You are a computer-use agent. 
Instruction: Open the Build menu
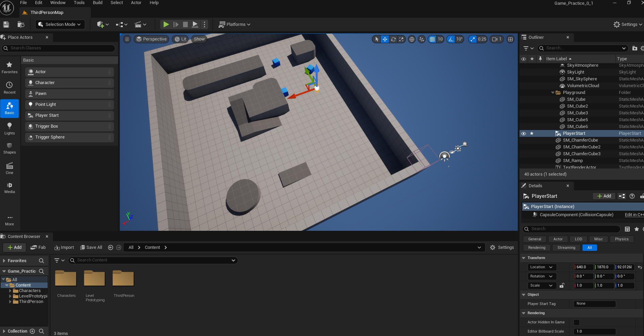coord(98,3)
